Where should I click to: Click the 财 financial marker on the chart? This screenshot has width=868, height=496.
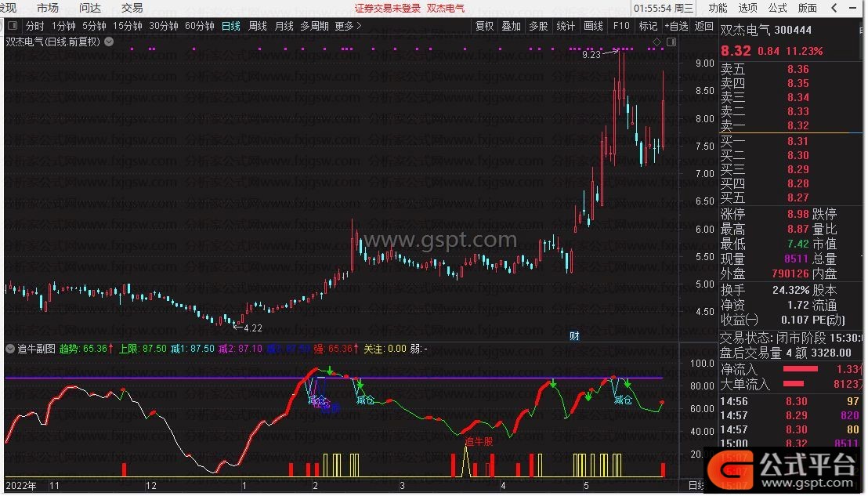click(574, 336)
